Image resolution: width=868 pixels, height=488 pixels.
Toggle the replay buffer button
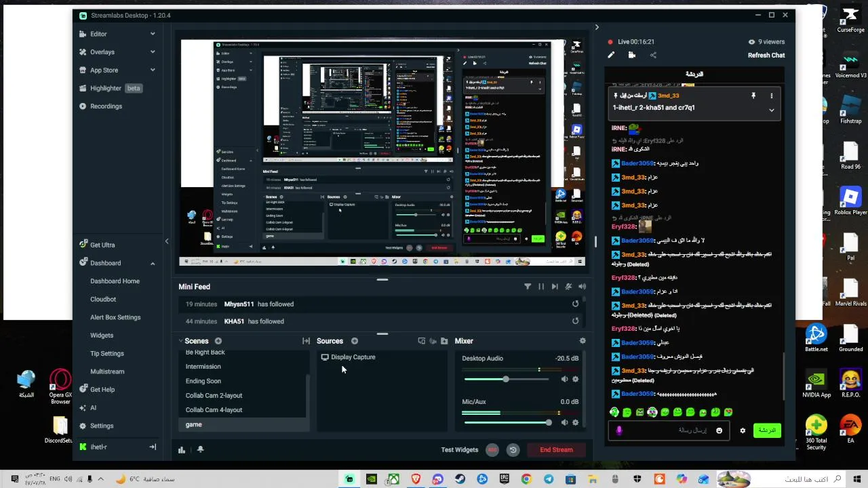513,450
